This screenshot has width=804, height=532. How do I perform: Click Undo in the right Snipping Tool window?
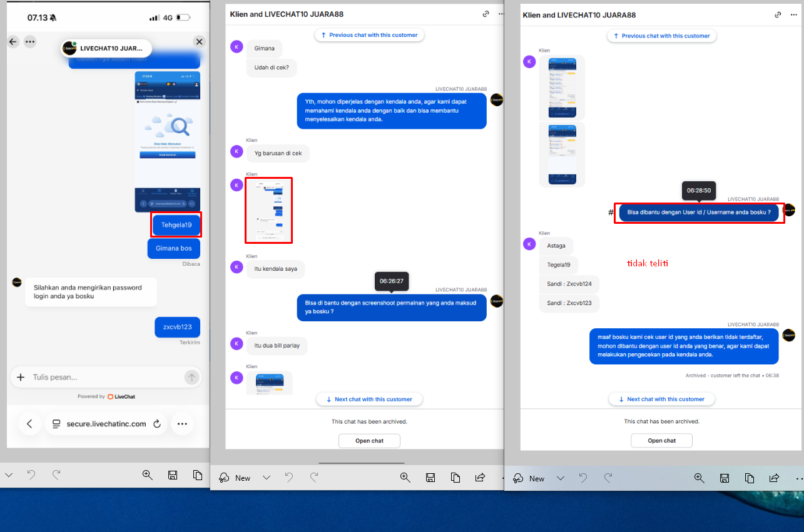pyautogui.click(x=583, y=478)
